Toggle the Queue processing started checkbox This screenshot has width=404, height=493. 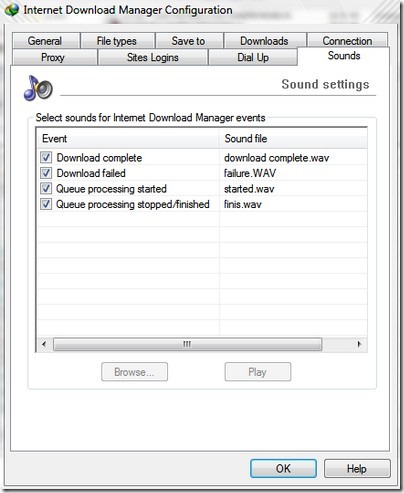[46, 189]
